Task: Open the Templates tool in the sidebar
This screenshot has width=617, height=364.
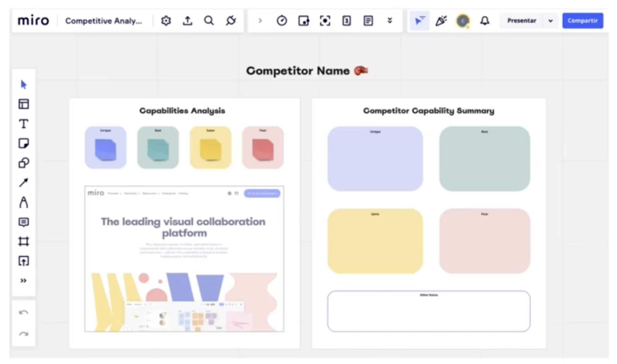Action: coord(24,104)
